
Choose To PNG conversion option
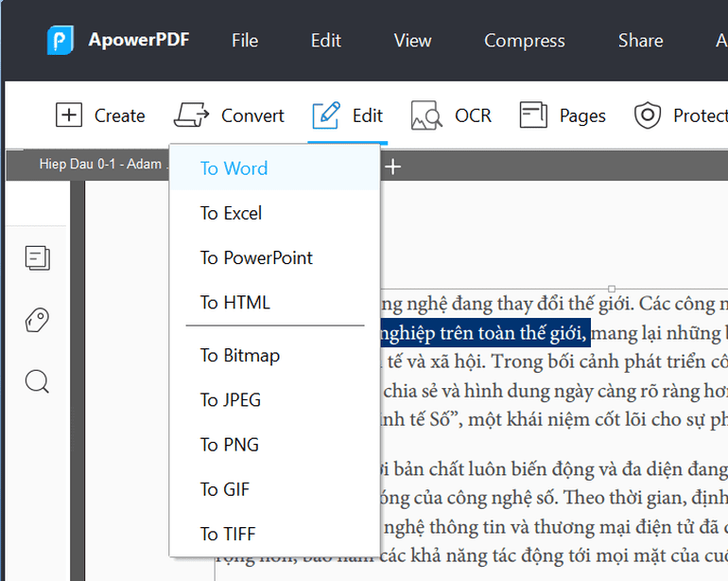pos(275,445)
